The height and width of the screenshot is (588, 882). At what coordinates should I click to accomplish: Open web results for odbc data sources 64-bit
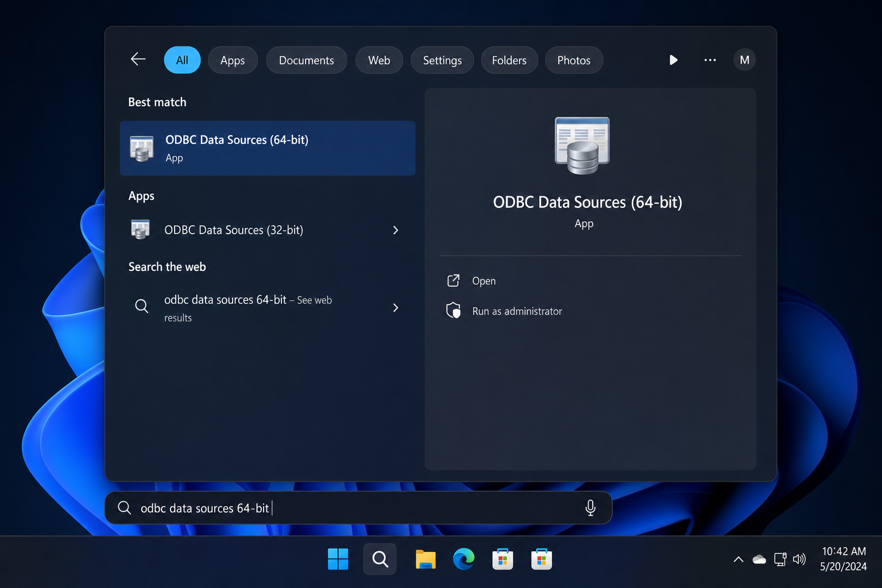[x=268, y=308]
